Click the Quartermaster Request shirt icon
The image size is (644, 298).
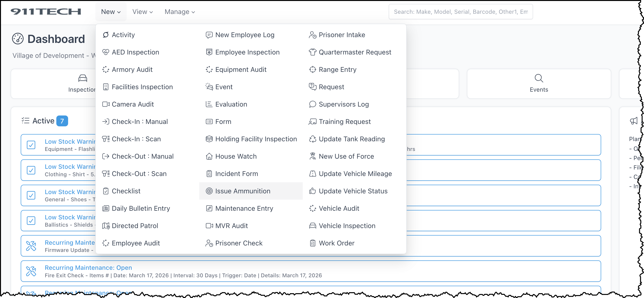(313, 52)
